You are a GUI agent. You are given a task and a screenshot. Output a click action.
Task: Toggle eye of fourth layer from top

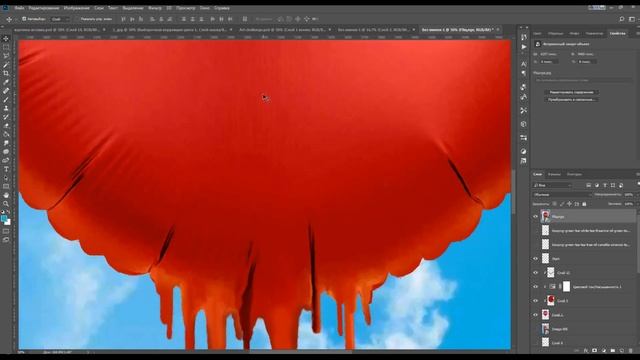536,258
